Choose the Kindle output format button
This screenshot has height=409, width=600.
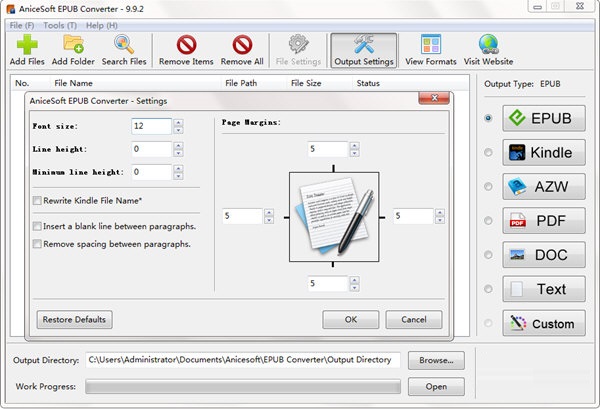(544, 152)
